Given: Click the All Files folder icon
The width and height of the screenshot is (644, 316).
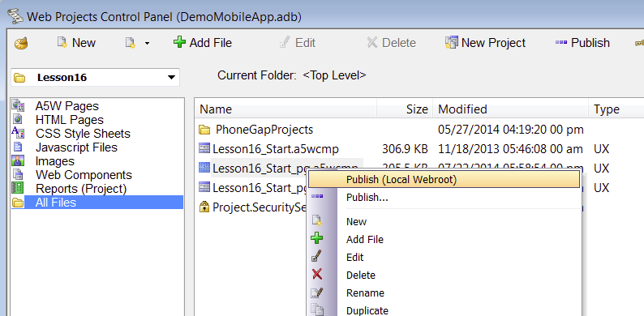Looking at the screenshot, I should [18, 203].
